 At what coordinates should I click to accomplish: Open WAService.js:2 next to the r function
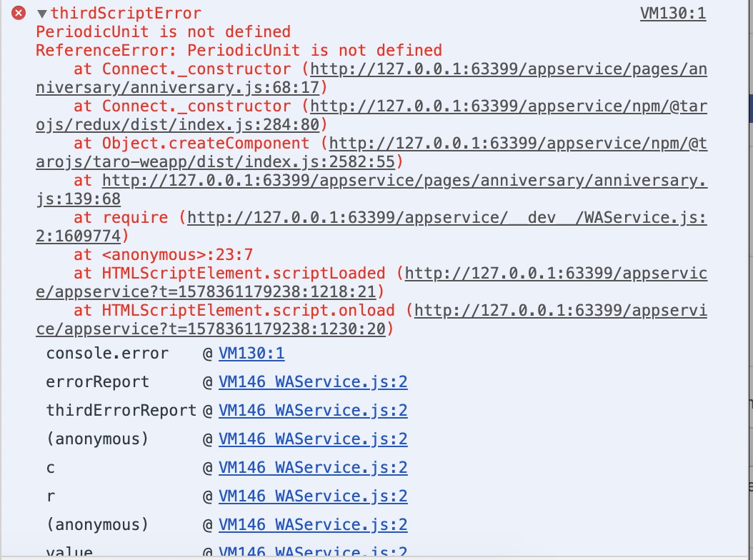click(313, 496)
